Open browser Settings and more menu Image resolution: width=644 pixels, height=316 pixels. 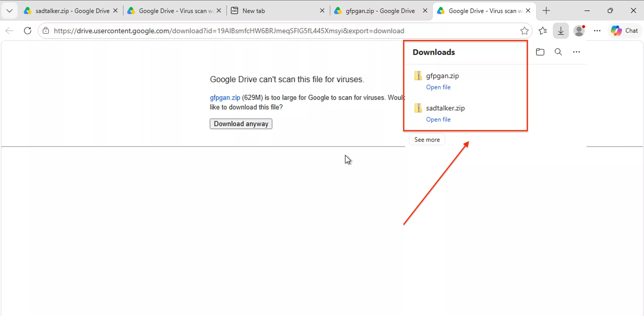(597, 31)
